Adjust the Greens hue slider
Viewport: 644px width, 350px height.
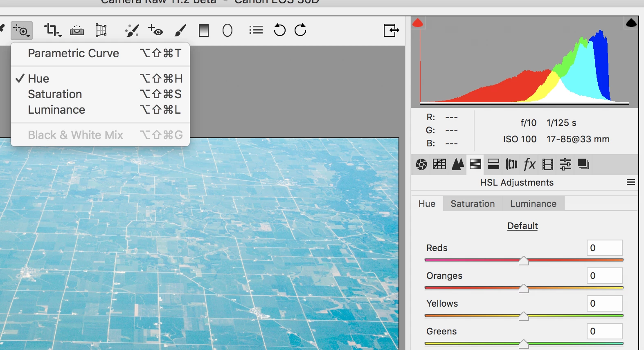pyautogui.click(x=524, y=344)
